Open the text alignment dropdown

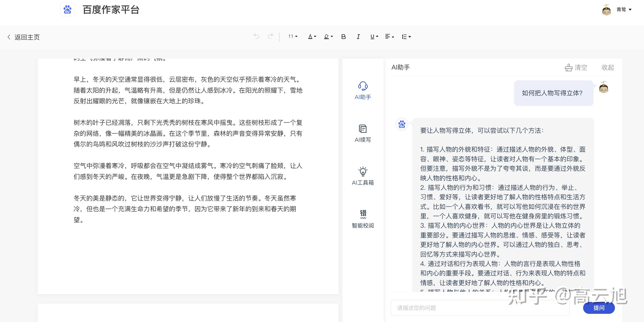click(389, 37)
